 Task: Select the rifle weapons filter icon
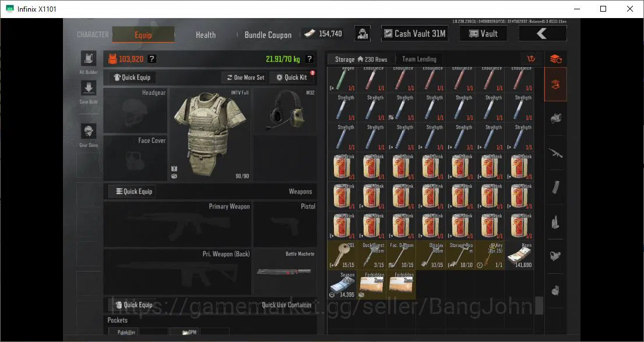point(555,153)
